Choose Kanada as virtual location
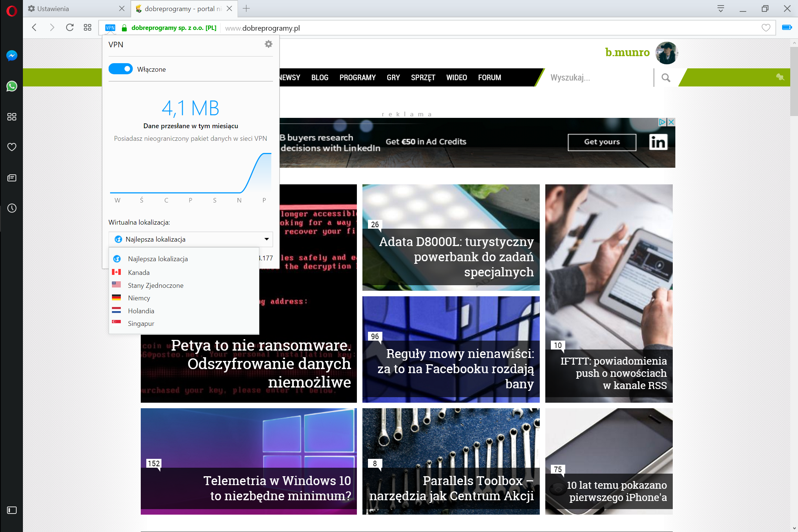798x532 pixels. [139, 273]
